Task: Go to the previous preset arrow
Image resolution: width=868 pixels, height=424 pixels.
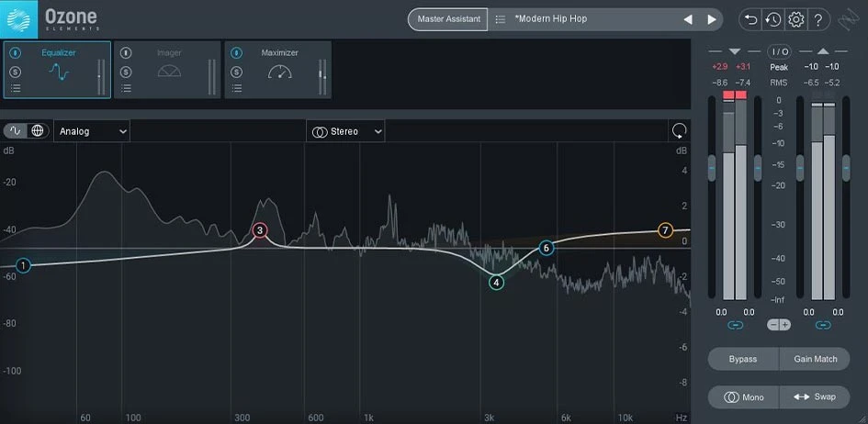Action: click(x=688, y=19)
